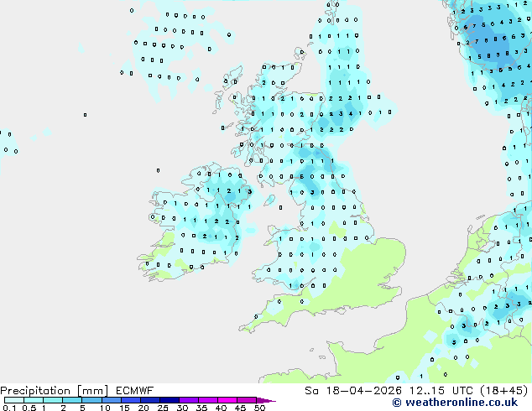This screenshot has width=532, height=411.
Task: Click the "30" legend scale label
Action: pyautogui.click(x=182, y=408)
